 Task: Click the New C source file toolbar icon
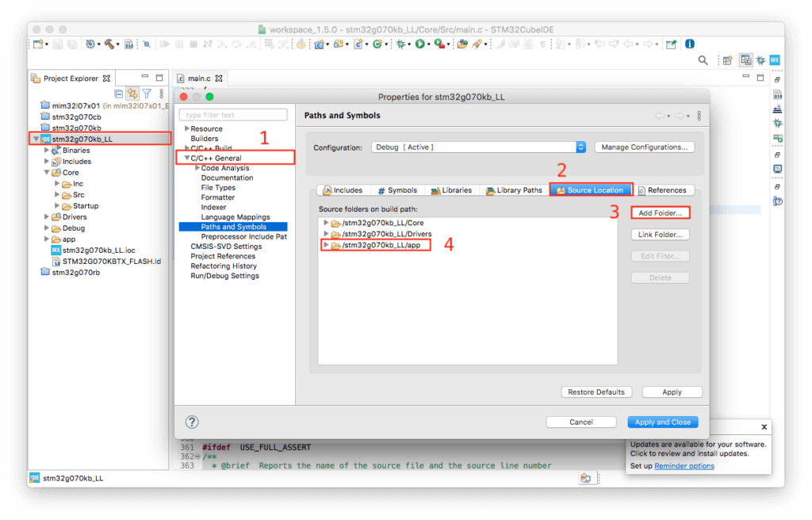click(x=358, y=44)
